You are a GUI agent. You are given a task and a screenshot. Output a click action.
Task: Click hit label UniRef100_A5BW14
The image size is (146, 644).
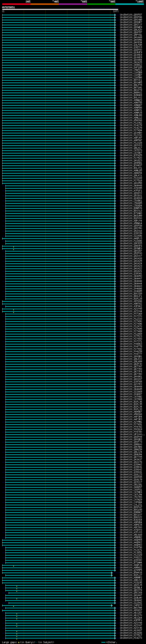pyautogui.click(x=131, y=223)
